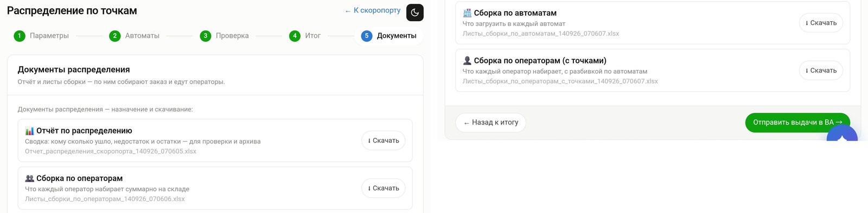868x213 pixels.
Task: Click green step number 2 circle
Action: tap(114, 36)
